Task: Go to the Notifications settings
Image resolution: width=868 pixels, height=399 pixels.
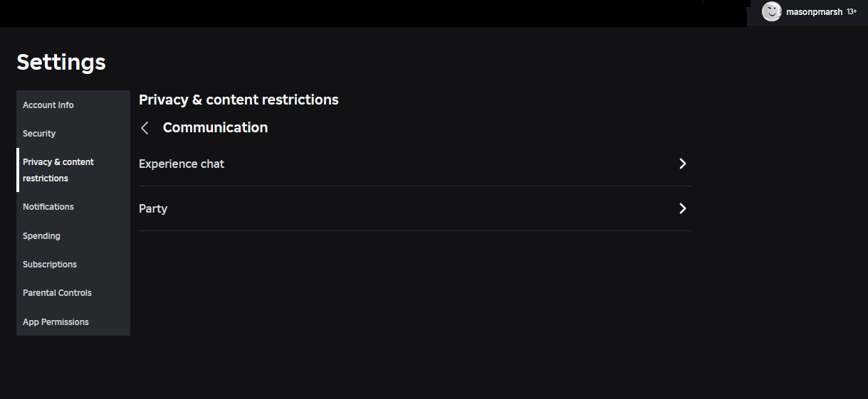Action: pyautogui.click(x=73, y=206)
